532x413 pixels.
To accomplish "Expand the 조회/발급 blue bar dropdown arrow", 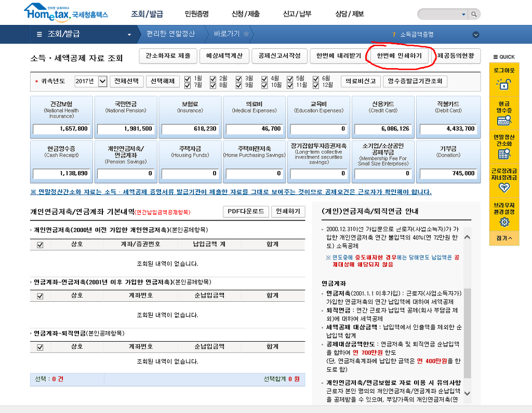I will pyautogui.click(x=129, y=35).
